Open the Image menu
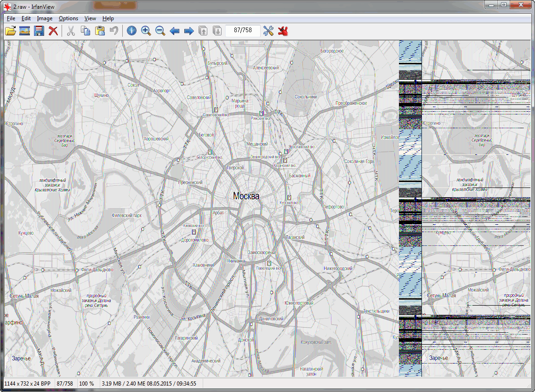The width and height of the screenshot is (535, 392). point(45,18)
